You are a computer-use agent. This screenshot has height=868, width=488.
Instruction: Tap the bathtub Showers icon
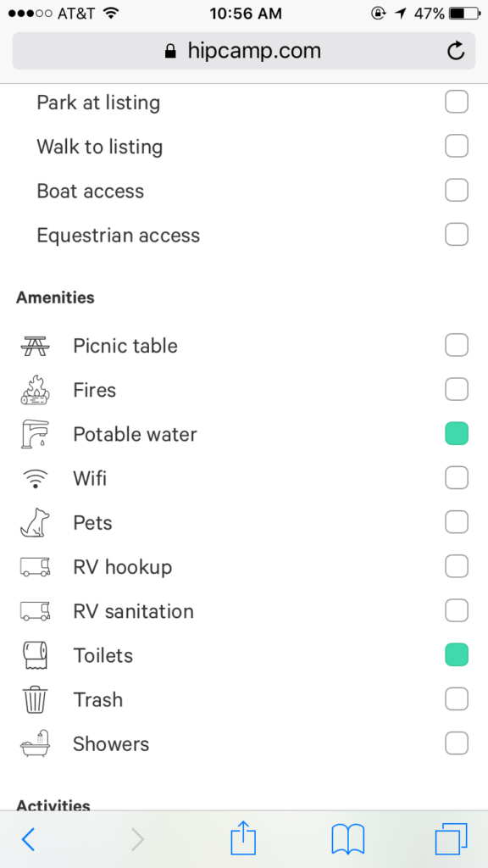pyautogui.click(x=36, y=744)
